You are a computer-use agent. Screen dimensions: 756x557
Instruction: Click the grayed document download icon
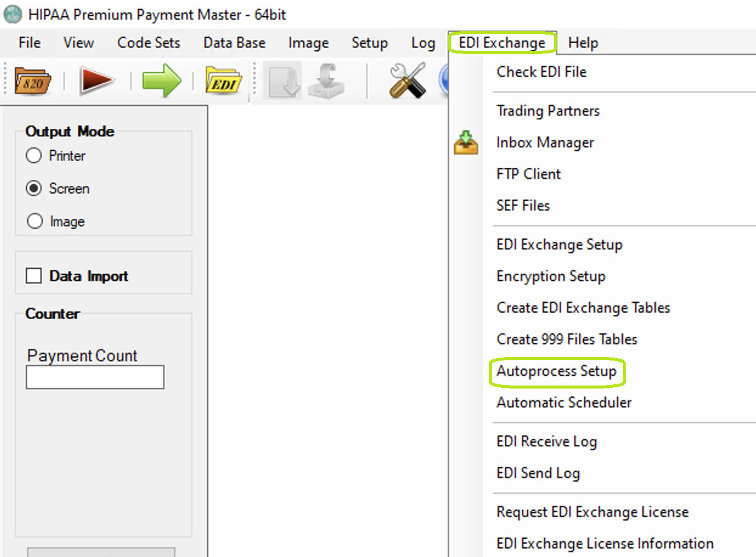coord(283,80)
